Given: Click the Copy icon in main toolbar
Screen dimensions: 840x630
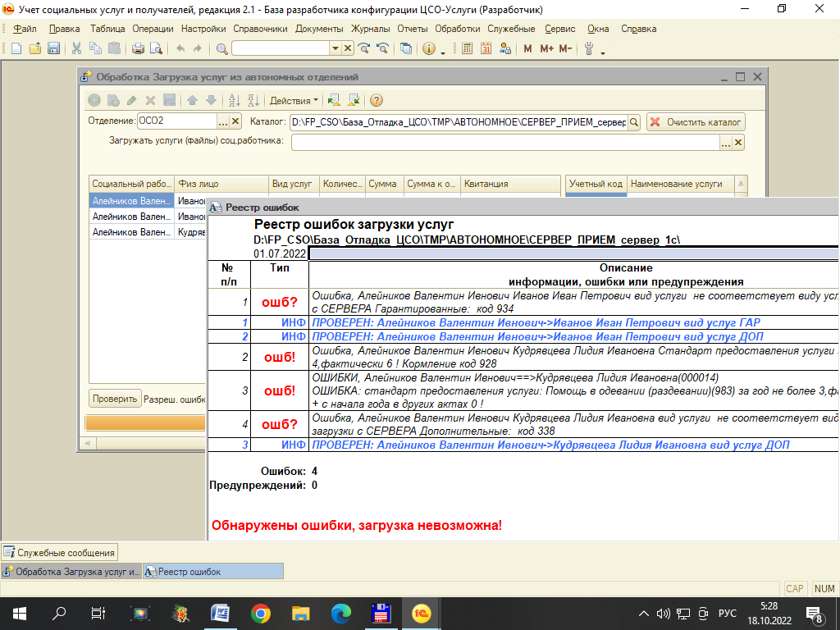Looking at the screenshot, I should (95, 48).
